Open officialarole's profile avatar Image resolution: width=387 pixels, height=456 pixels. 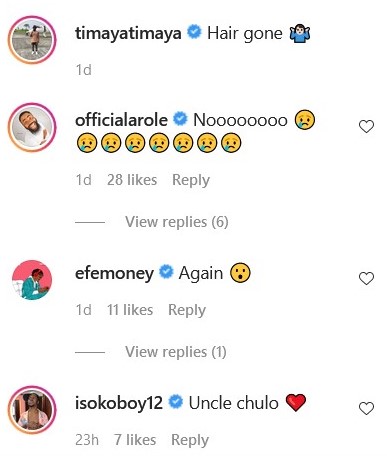(x=32, y=127)
